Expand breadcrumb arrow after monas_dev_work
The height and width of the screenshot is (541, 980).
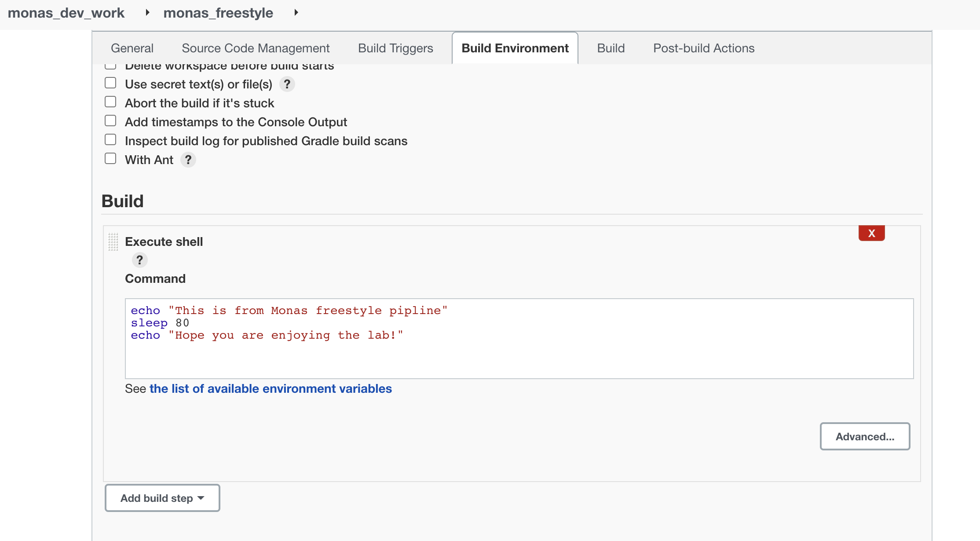(147, 13)
